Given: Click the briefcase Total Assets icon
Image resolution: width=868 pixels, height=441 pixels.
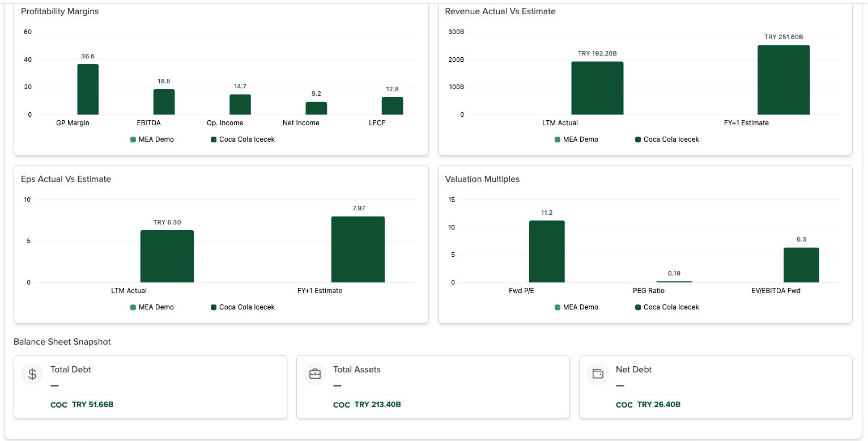Looking at the screenshot, I should pos(315,374).
